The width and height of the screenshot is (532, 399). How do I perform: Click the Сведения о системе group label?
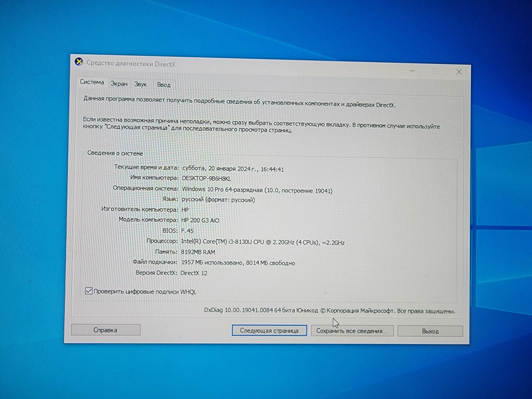[x=115, y=153]
